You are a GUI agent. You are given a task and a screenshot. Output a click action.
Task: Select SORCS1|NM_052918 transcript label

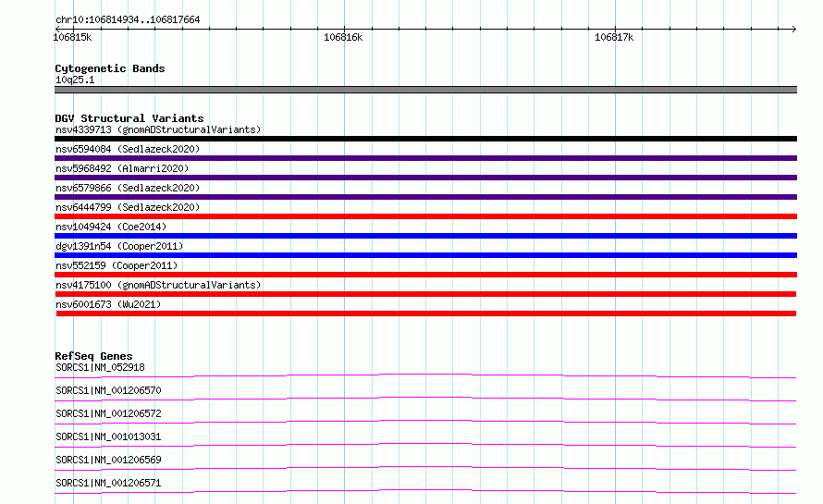point(100,367)
